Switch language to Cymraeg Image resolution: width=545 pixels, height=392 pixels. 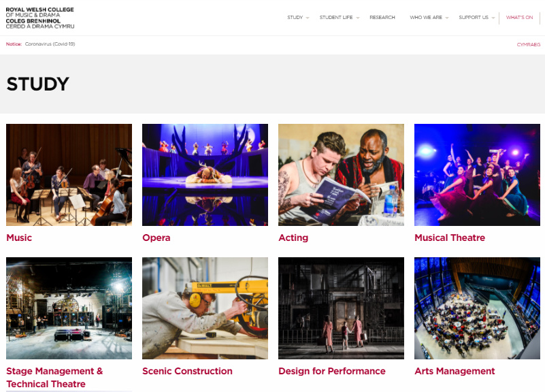(528, 44)
